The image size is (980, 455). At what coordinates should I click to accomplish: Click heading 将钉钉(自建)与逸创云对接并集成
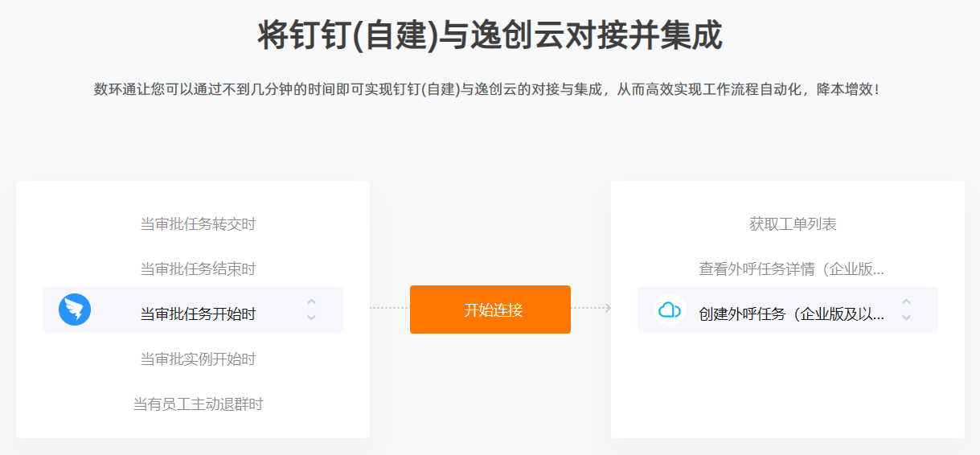[490, 36]
